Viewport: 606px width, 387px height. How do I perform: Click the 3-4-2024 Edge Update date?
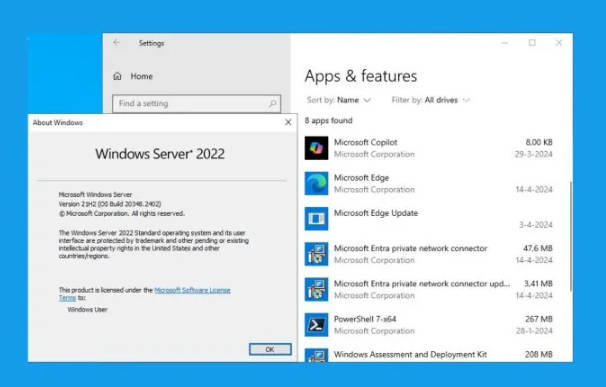tap(536, 225)
